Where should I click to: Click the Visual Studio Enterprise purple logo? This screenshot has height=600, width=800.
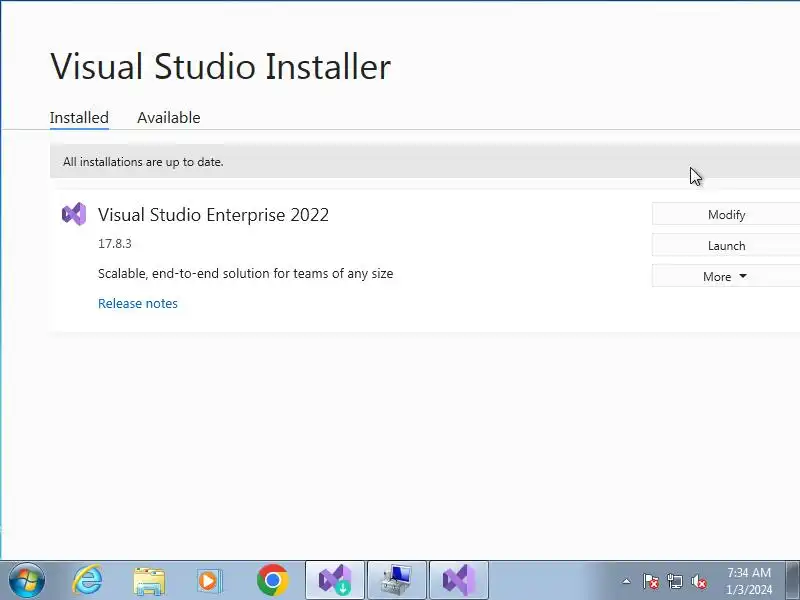[74, 214]
